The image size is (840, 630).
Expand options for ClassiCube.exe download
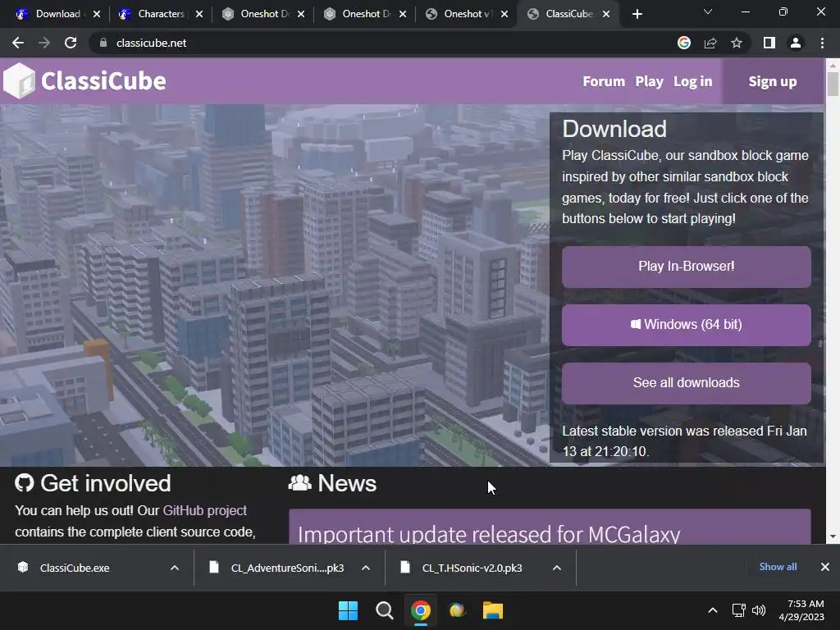[175, 568]
